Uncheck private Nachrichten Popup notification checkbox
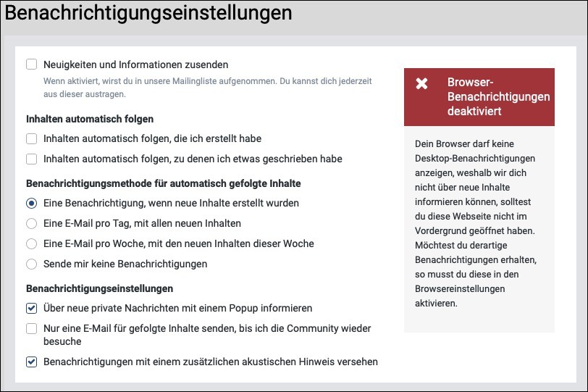This screenshot has width=588, height=392. 32,309
